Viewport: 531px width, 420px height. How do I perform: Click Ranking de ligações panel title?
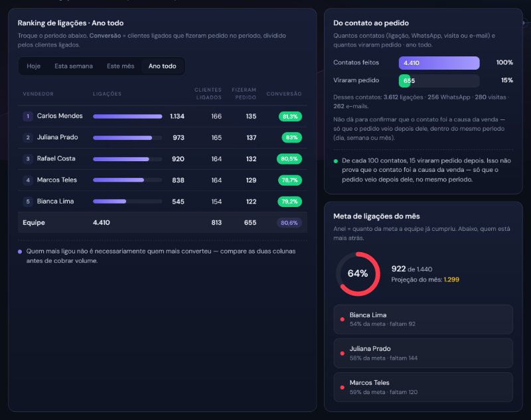tap(70, 23)
